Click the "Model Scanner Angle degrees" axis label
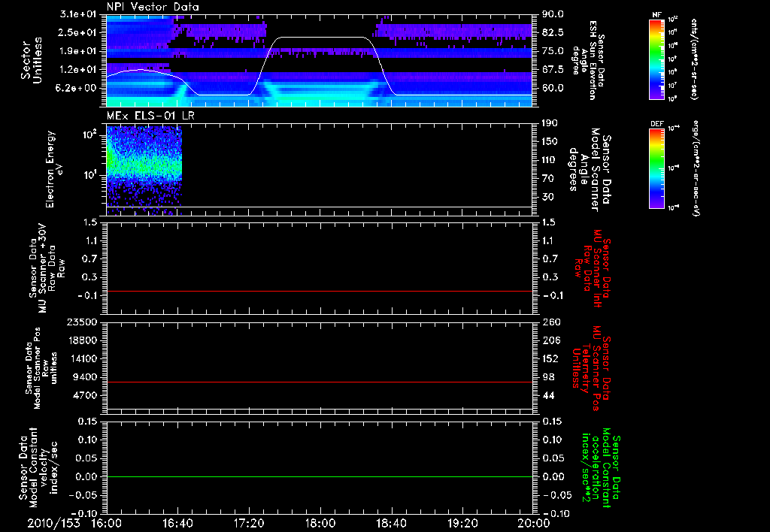Image resolution: width=770 pixels, height=532 pixels. tap(590, 170)
